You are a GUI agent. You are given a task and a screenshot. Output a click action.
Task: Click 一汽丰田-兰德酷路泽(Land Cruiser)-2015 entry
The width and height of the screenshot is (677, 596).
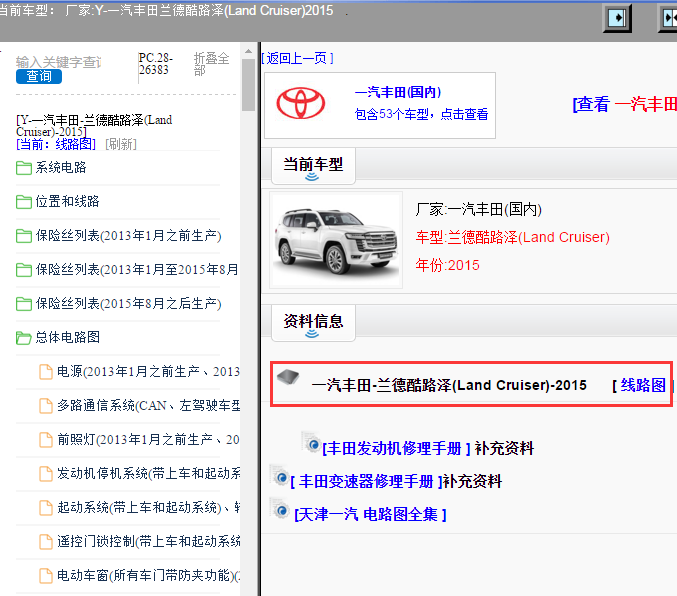449,385
